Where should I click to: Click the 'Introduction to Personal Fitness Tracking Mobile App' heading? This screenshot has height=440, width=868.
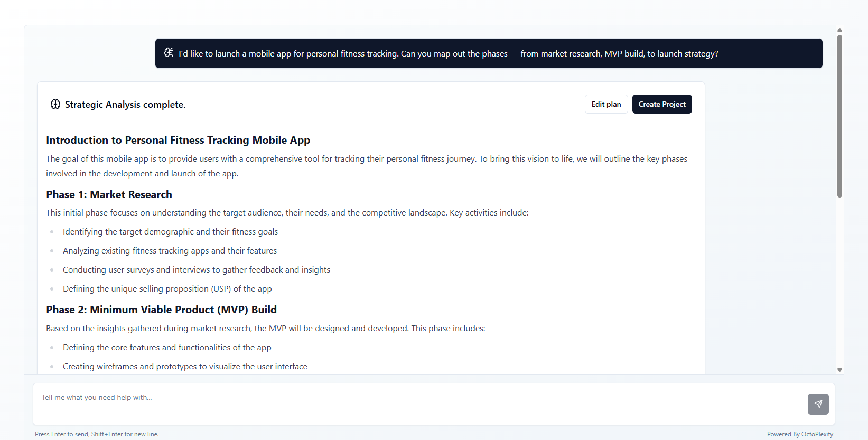click(x=178, y=140)
